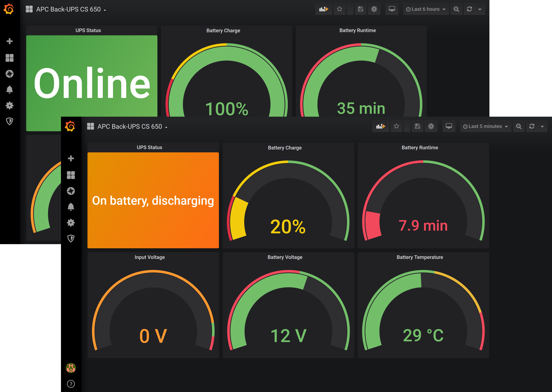Screen dimensions: 552x392
Task: Refresh the front dashboard
Action: point(532,126)
